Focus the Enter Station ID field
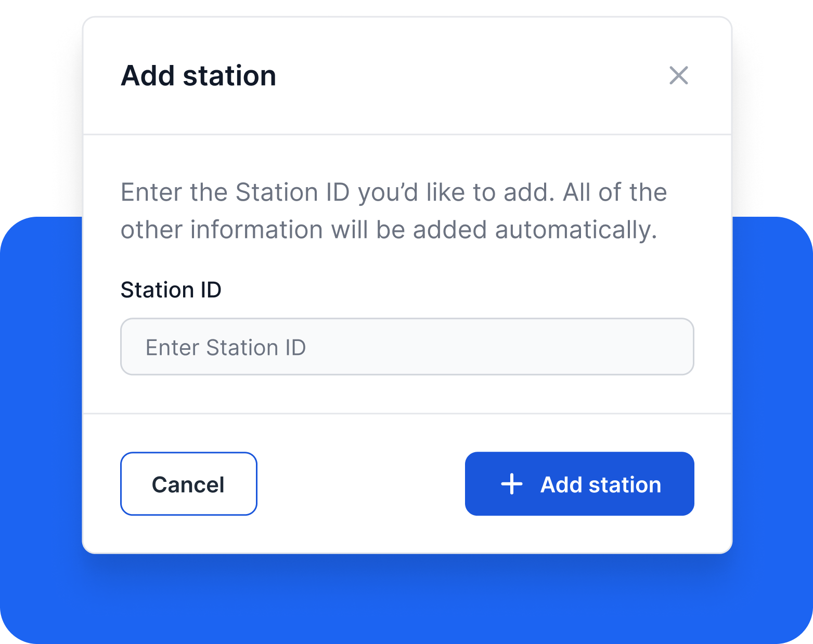813x644 pixels. tap(407, 347)
